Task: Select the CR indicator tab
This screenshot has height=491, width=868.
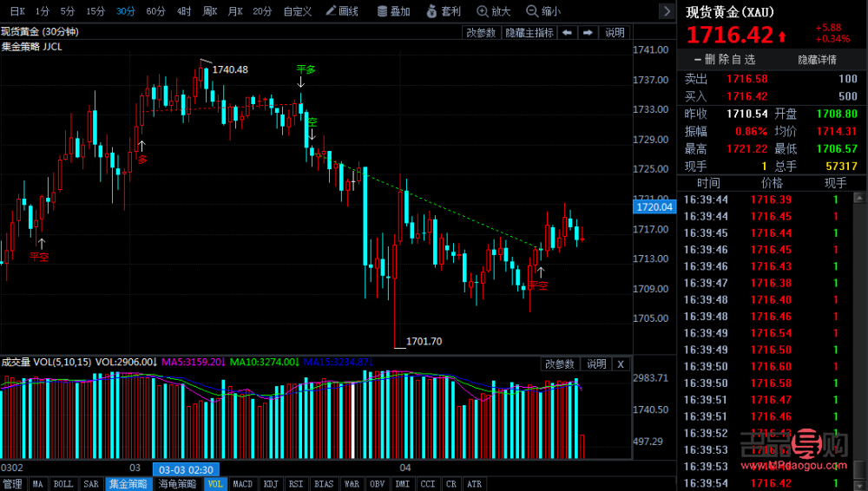Action: [x=451, y=484]
